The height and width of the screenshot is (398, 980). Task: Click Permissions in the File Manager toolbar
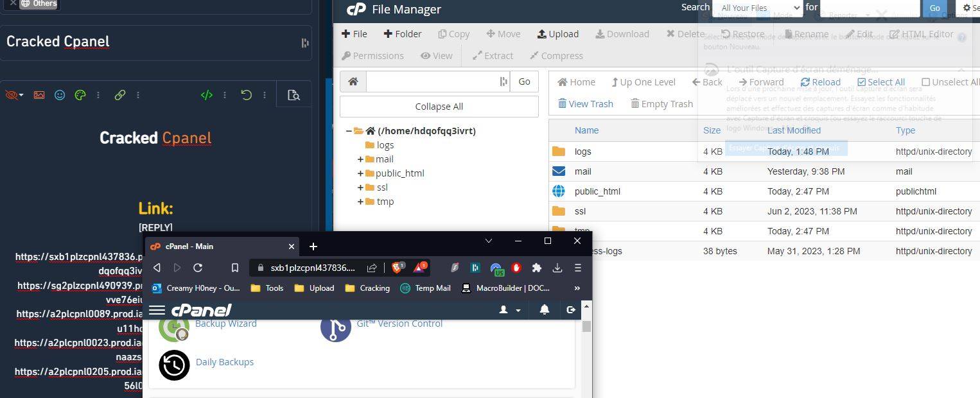373,56
